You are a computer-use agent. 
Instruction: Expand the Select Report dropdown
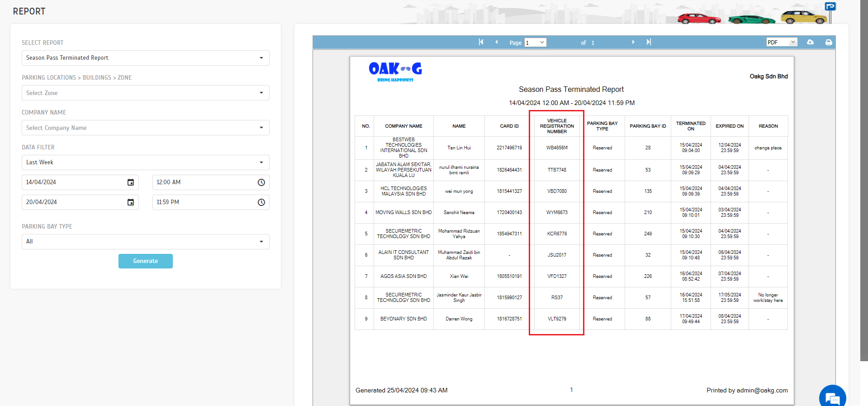click(145, 58)
